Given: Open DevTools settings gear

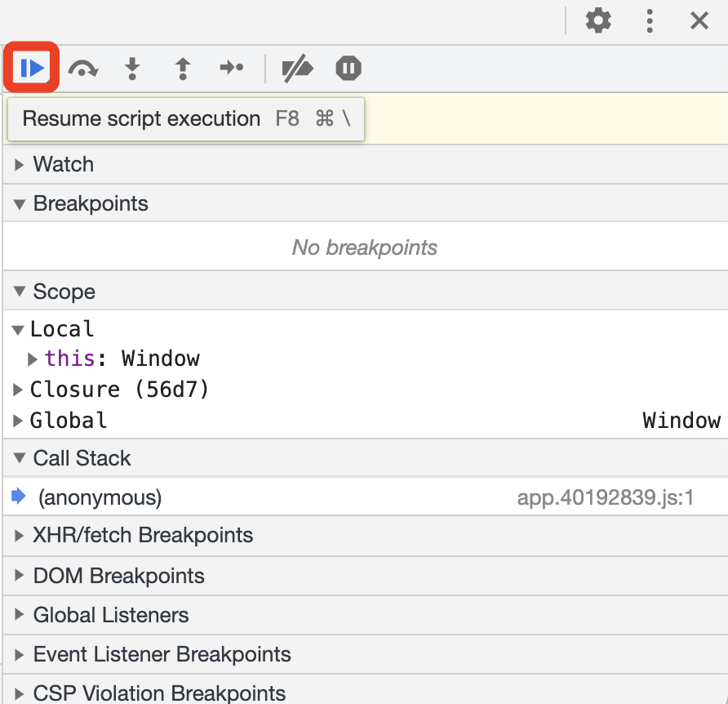Looking at the screenshot, I should [598, 21].
